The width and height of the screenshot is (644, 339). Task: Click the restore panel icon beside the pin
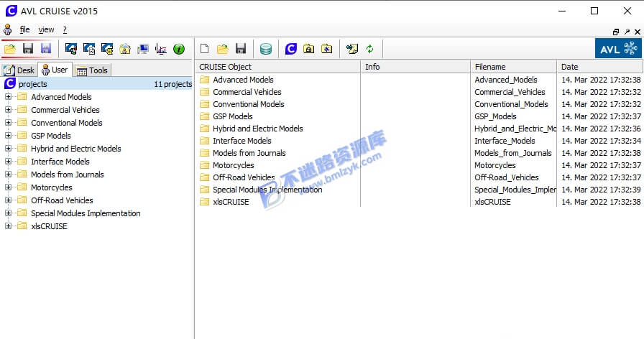tap(616, 32)
